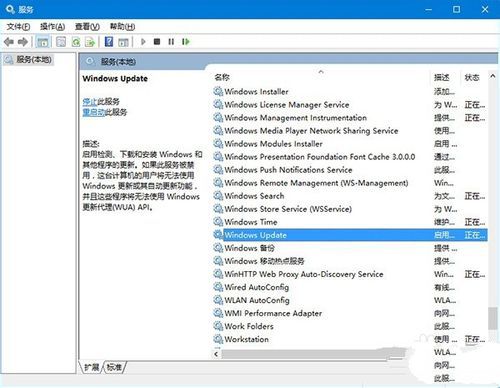This screenshot has height=388, width=500.
Task: Open the 文件(F) menu
Action: point(18,26)
